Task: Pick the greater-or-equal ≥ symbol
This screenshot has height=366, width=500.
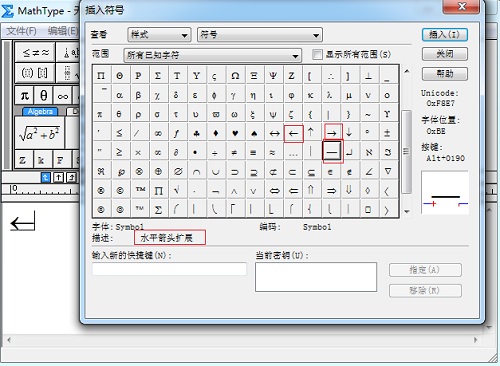Action: click(119, 152)
